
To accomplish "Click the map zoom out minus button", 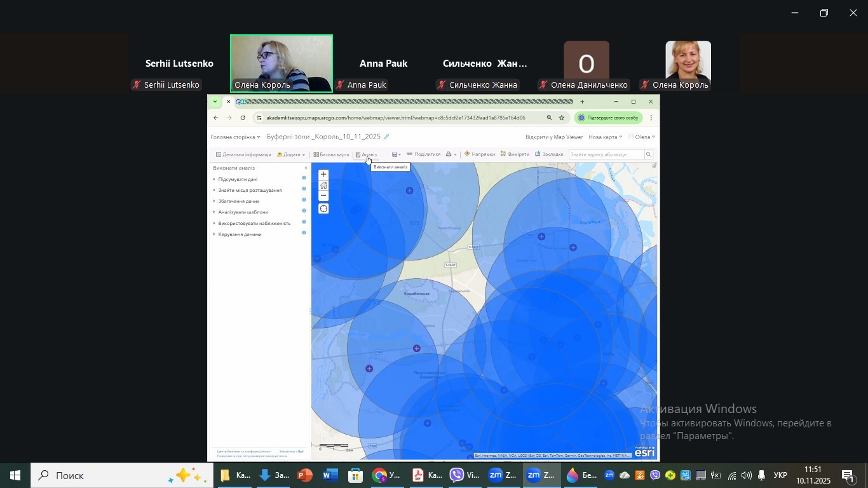I will point(323,196).
